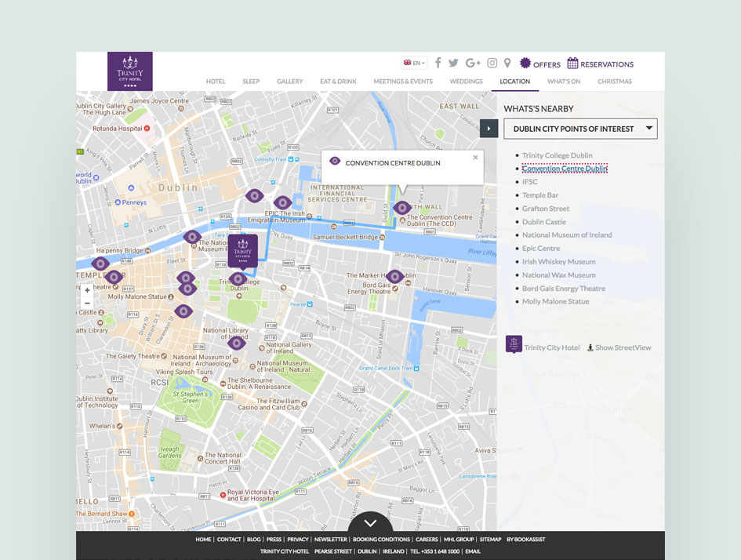Select Epic Centre in nearby list
Image resolution: width=741 pixels, height=560 pixels.
pos(541,248)
